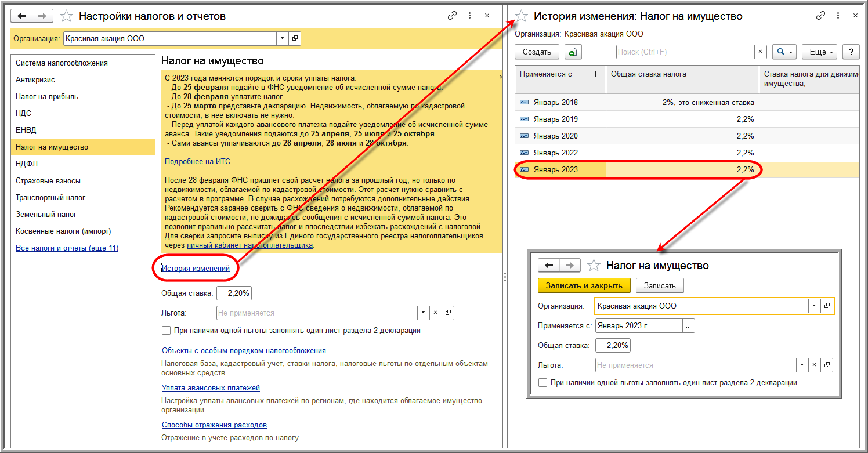Open help with question mark button

(x=851, y=52)
